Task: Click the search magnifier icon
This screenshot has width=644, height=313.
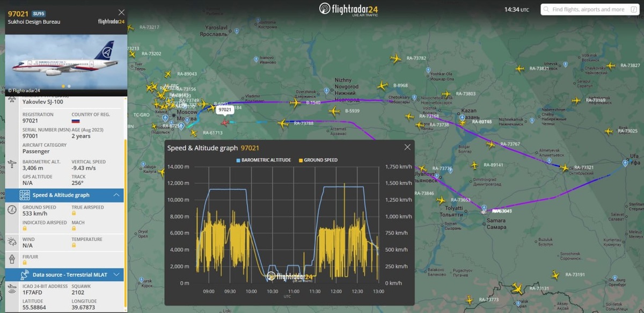Action: click(x=546, y=9)
